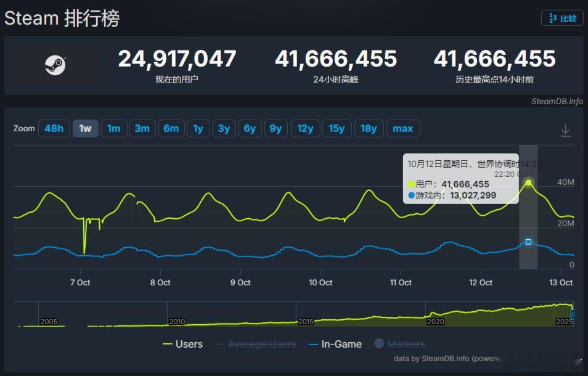Choose the 3y zoom option

tap(224, 129)
